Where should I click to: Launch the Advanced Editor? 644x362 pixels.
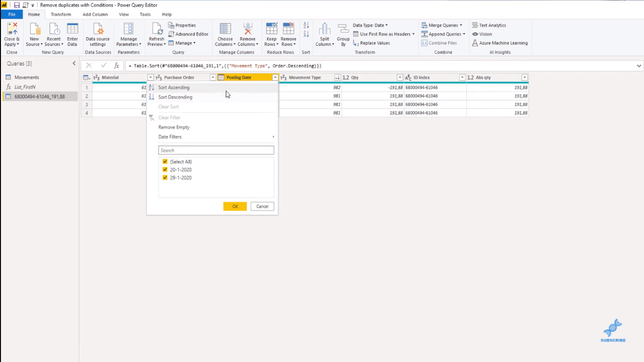click(188, 34)
